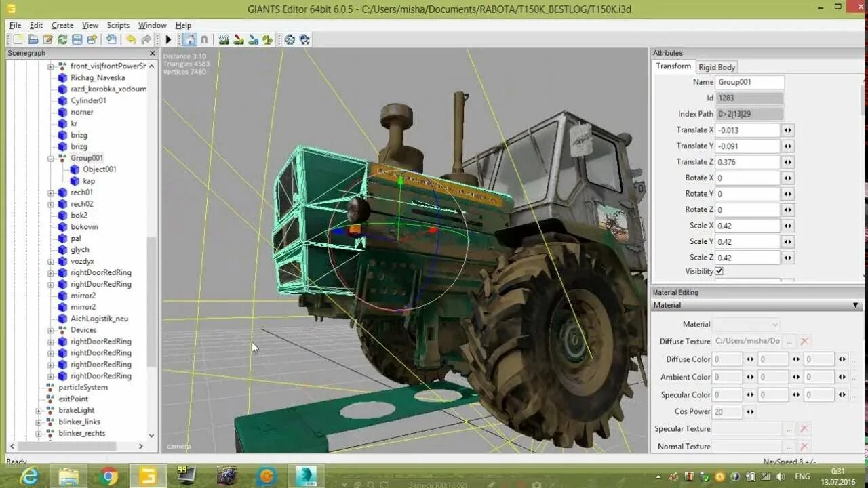Open the Edit menu

point(36,25)
